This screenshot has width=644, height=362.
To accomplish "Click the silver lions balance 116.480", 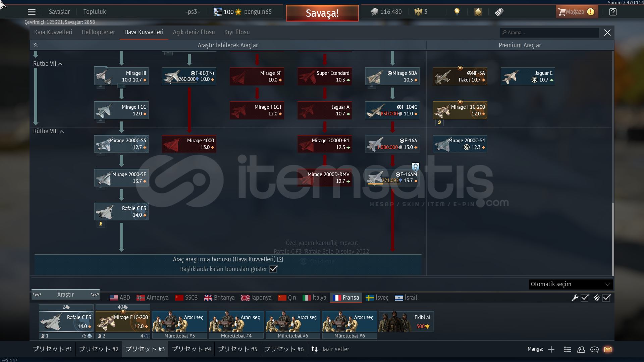I will click(386, 12).
